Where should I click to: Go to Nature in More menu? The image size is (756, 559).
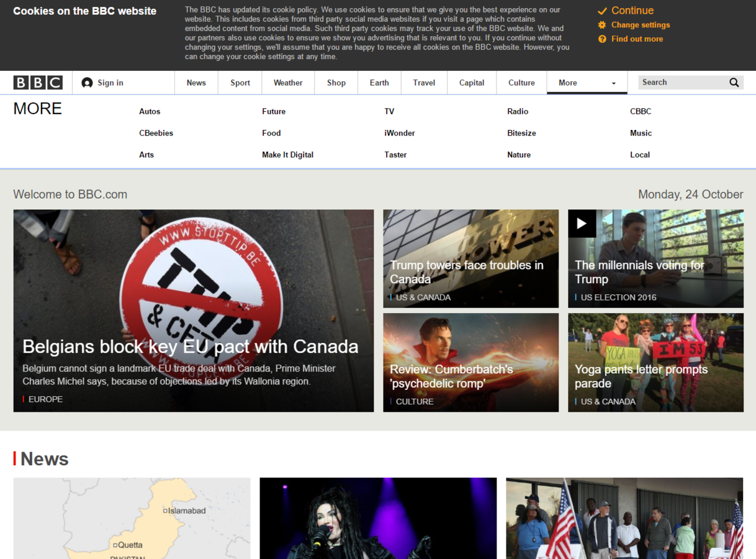click(x=519, y=155)
